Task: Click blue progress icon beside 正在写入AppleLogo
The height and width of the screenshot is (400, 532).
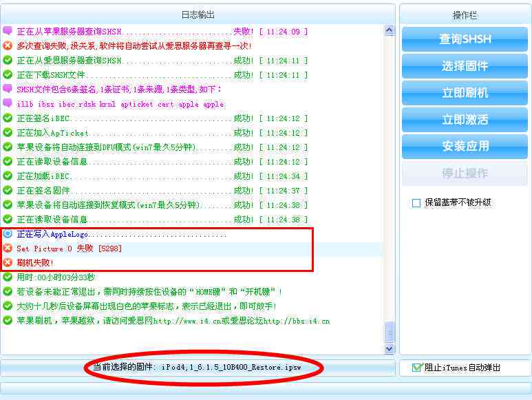Action: click(8, 233)
